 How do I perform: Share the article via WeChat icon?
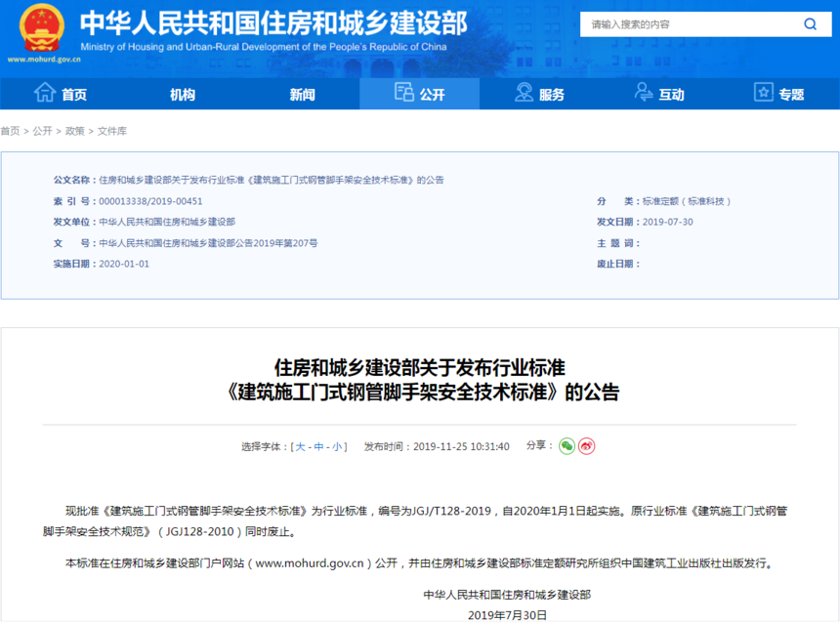click(x=567, y=445)
